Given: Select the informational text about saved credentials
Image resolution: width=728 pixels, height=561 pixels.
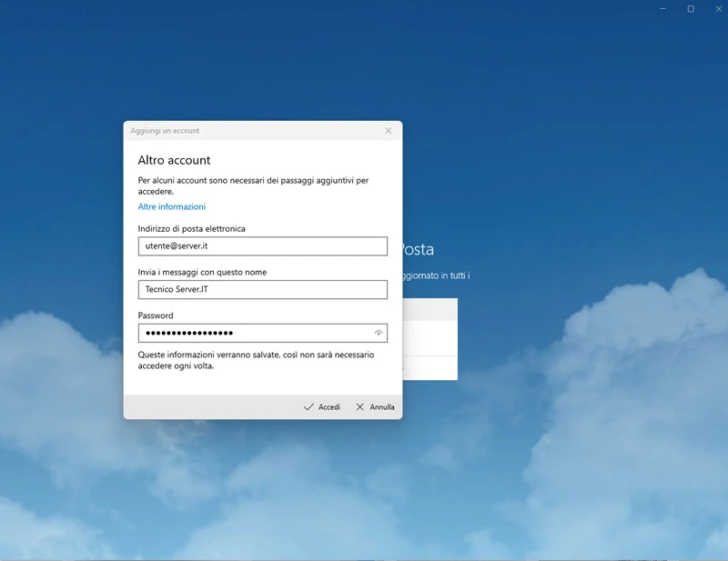Looking at the screenshot, I should tap(255, 360).
